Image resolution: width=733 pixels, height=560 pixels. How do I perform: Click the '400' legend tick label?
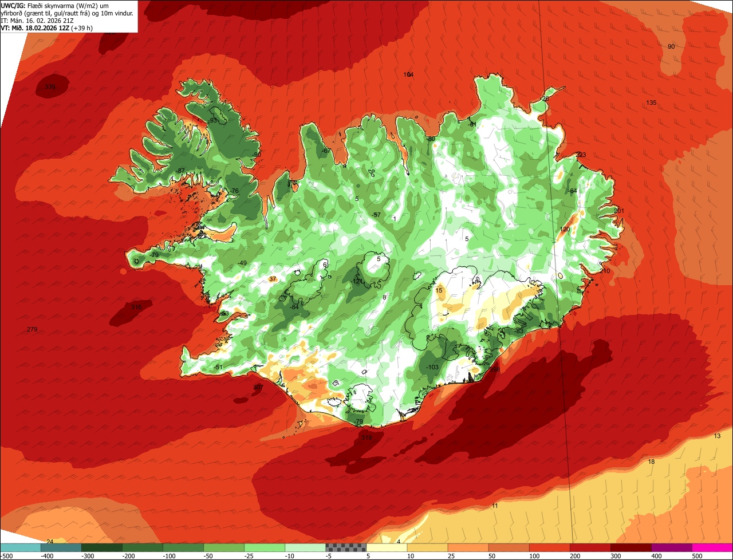656,556
